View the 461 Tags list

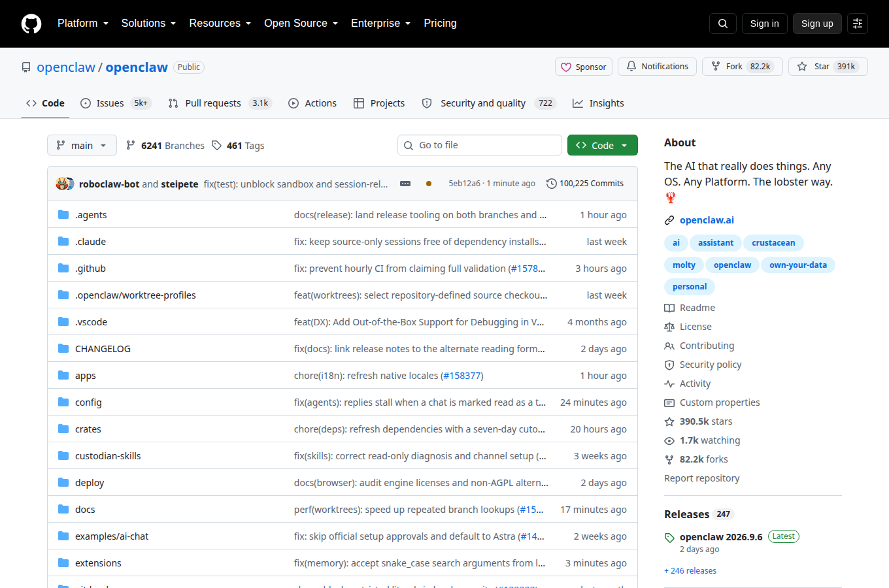[238, 146]
